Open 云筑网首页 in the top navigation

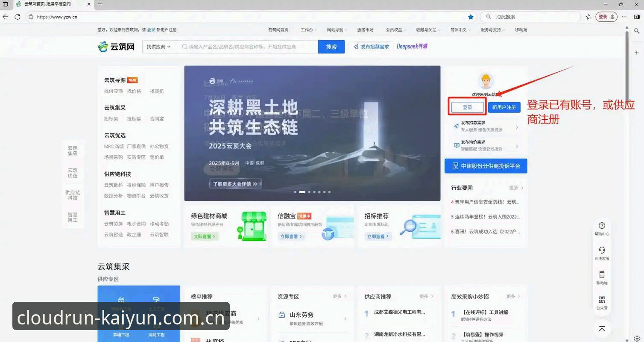coord(278,30)
